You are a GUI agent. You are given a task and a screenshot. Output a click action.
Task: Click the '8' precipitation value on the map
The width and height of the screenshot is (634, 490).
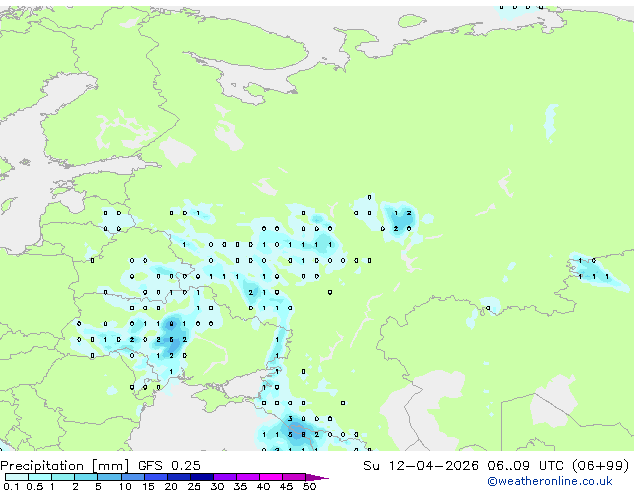[303, 435]
